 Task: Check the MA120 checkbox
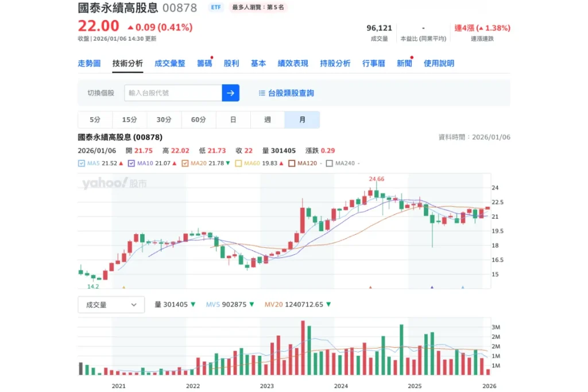pyautogui.click(x=292, y=164)
